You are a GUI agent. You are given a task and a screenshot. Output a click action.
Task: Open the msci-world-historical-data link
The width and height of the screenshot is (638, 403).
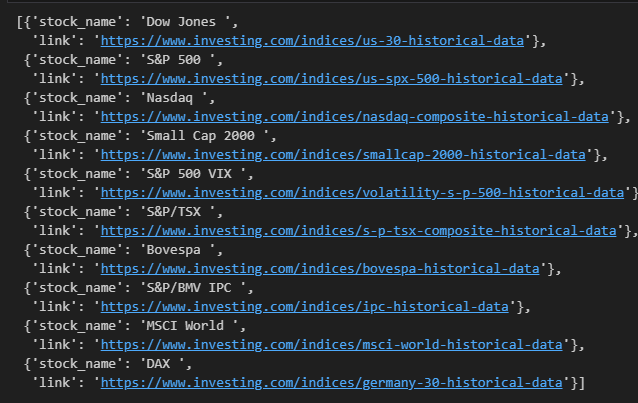coord(332,345)
